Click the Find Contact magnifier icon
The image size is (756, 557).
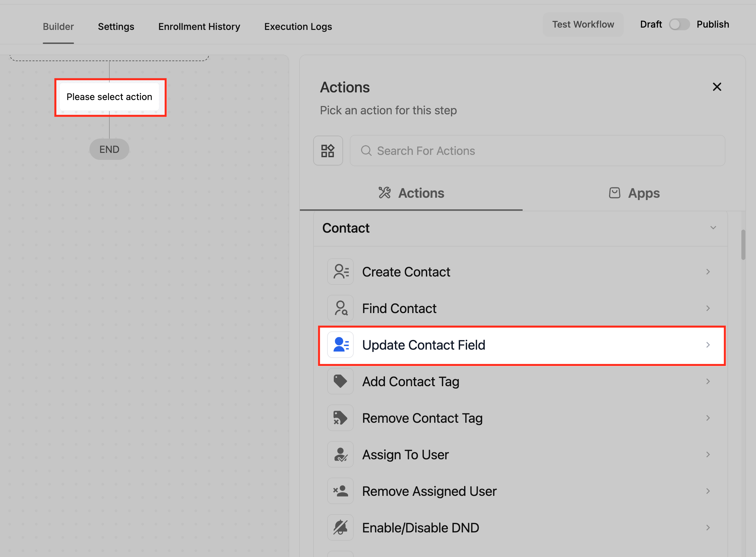tap(340, 308)
